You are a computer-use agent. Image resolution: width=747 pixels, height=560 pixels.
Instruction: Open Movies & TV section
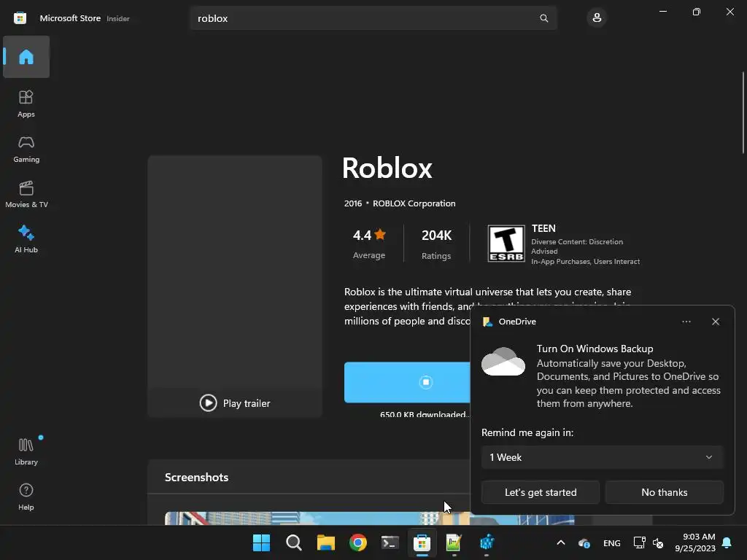click(26, 194)
